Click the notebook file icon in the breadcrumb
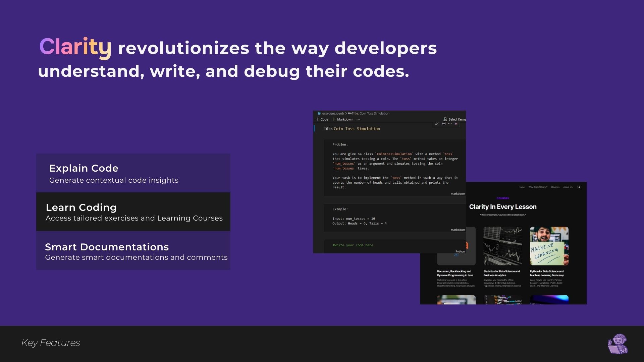 click(319, 113)
